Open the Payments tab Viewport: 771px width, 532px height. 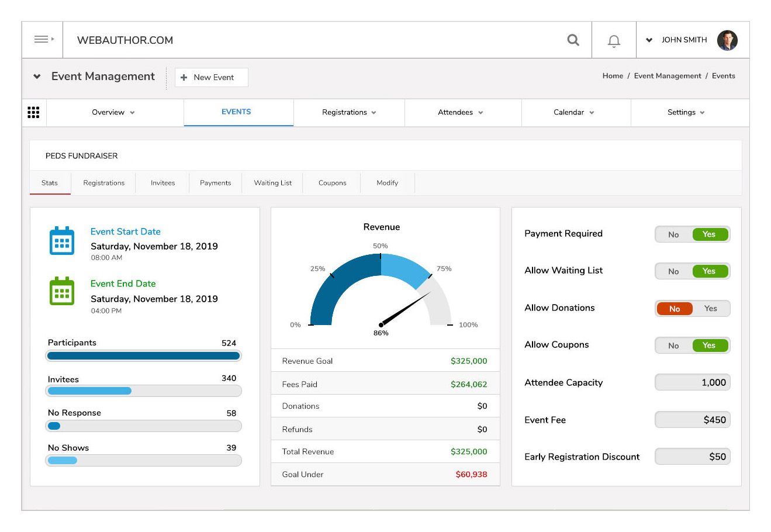(x=215, y=183)
